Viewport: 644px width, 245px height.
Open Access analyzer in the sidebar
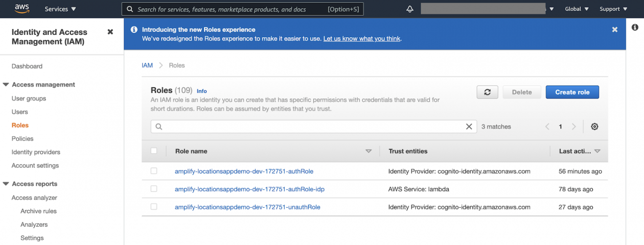(34, 198)
